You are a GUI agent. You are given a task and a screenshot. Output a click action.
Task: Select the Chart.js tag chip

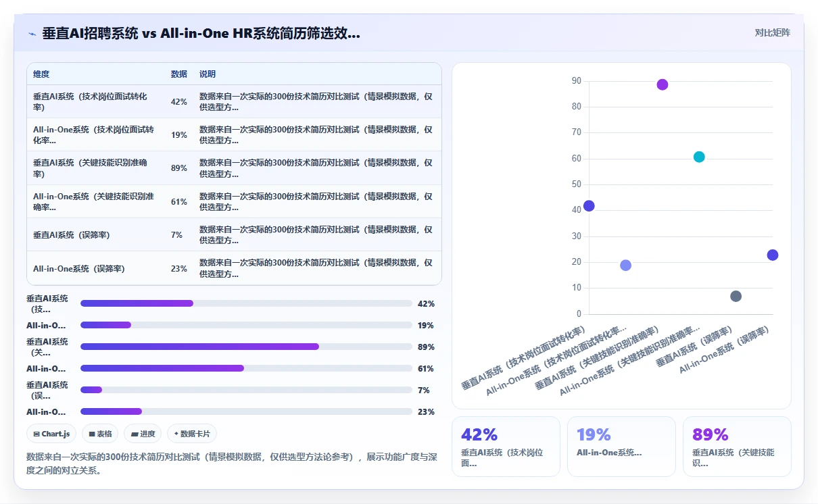pos(51,434)
